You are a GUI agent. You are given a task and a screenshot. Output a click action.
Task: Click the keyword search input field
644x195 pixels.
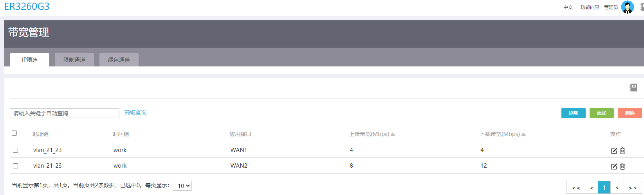[x=65, y=113]
